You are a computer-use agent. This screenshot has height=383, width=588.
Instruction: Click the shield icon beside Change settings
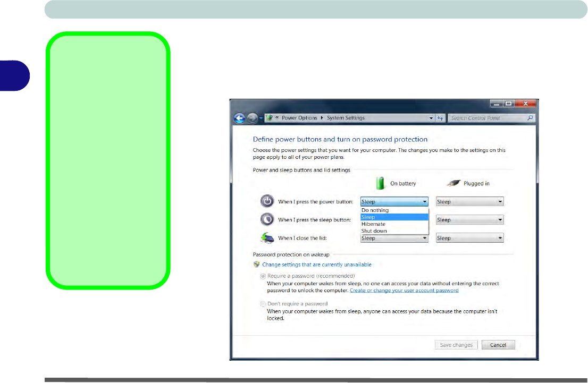pyautogui.click(x=256, y=264)
